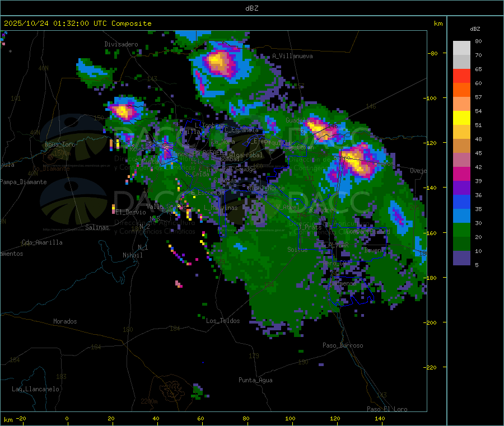Click the A_Villanueva location label
The height and width of the screenshot is (426, 504).
(x=292, y=56)
